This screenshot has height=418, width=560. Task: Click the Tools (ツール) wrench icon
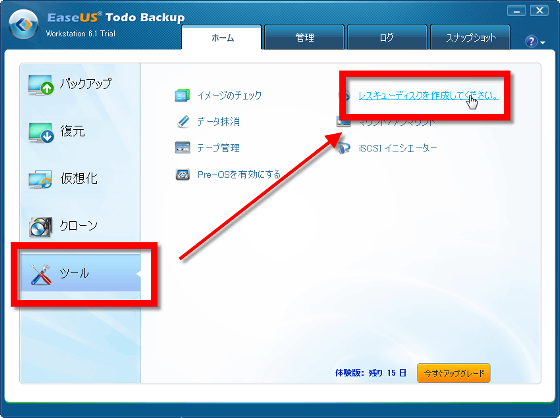pos(41,274)
